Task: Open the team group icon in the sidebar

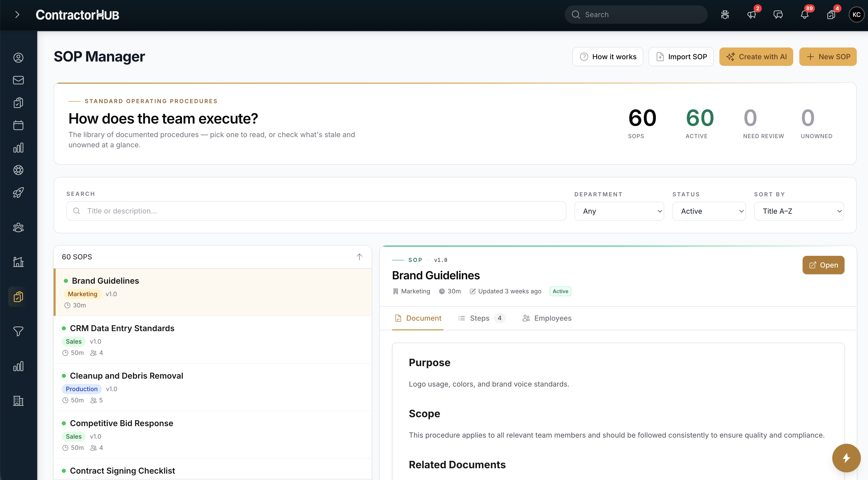Action: click(x=18, y=227)
